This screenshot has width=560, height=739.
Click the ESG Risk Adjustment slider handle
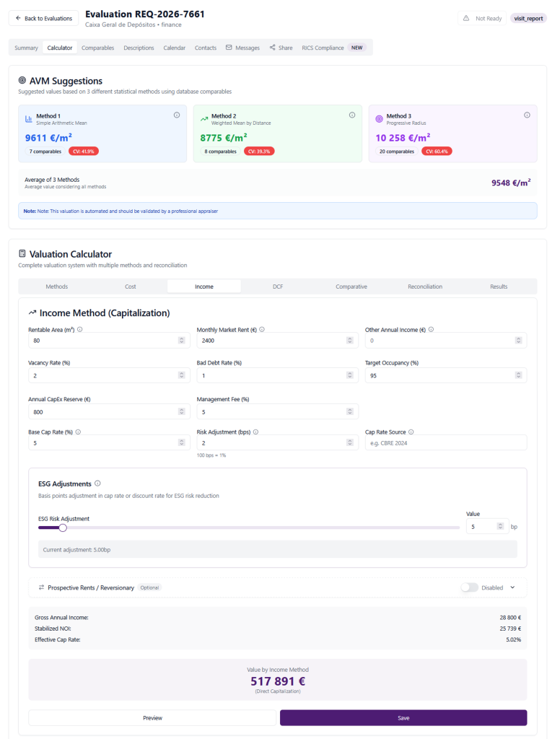pyautogui.click(x=63, y=528)
